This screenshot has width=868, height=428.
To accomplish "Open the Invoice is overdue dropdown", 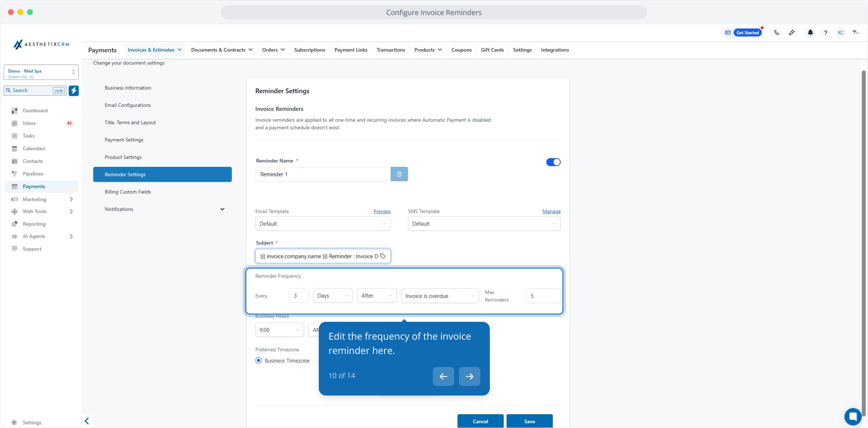I will tap(440, 296).
